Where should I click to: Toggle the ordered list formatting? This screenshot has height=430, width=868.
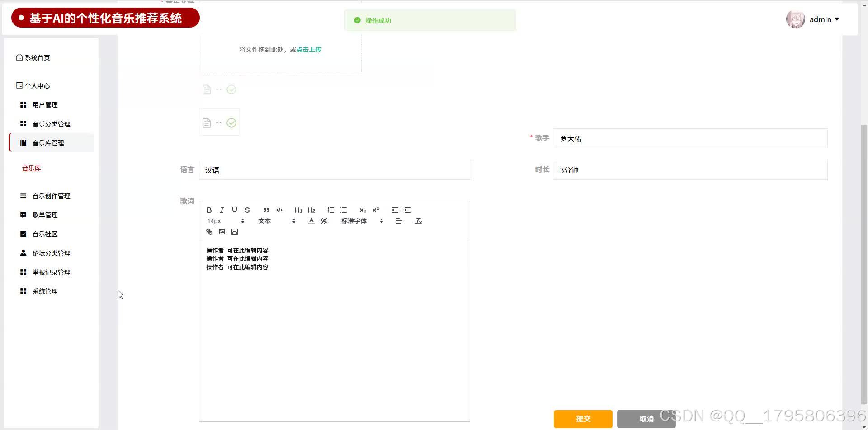coord(330,210)
